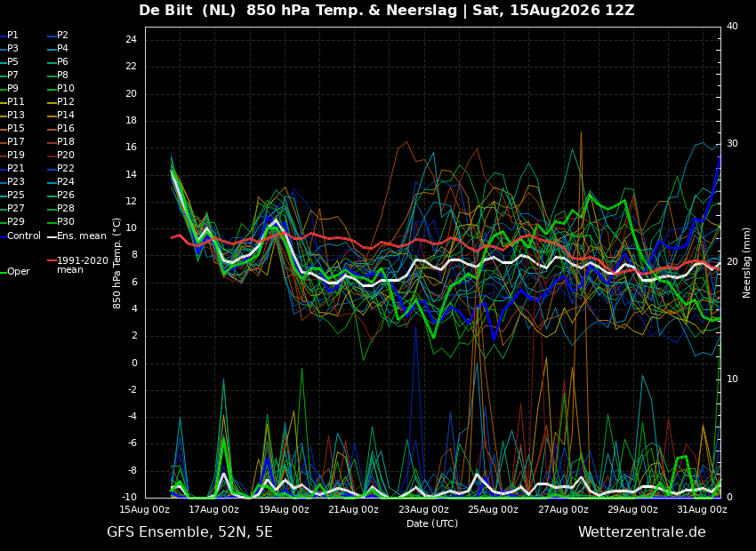Select the P20 legend item
Screen dimensions: 756x551
66,156
